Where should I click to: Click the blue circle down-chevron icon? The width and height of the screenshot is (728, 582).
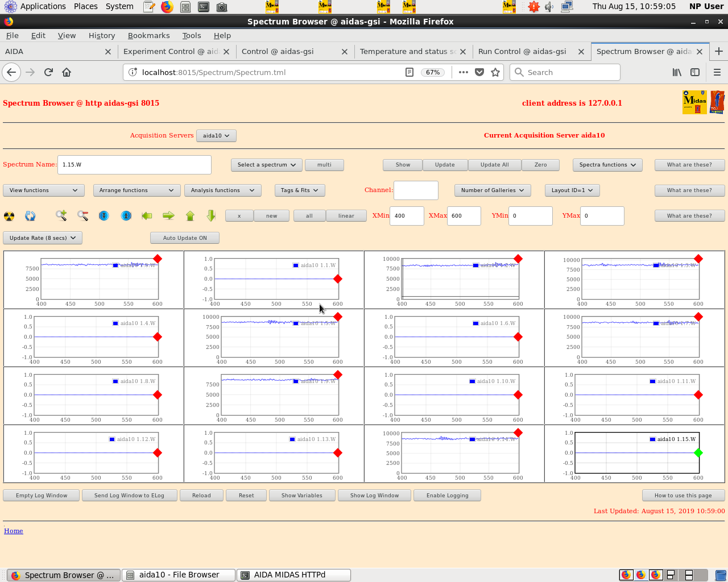[x=104, y=215]
